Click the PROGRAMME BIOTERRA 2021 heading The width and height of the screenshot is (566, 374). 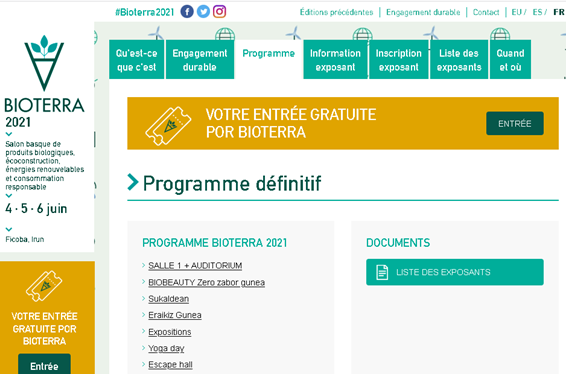click(215, 243)
